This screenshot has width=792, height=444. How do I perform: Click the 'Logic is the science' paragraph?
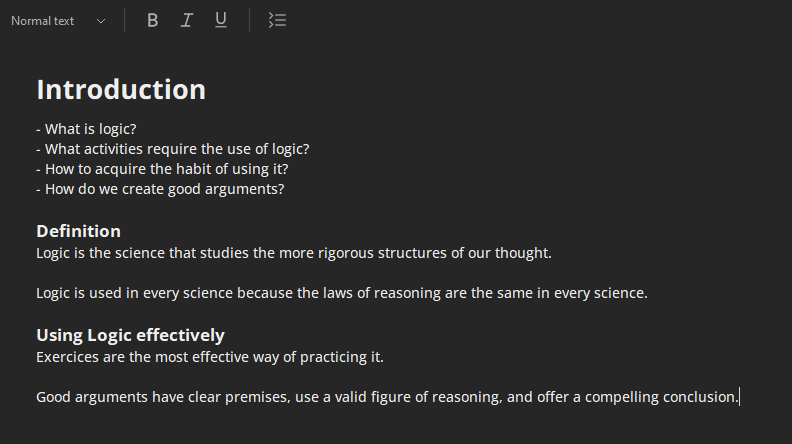293,253
